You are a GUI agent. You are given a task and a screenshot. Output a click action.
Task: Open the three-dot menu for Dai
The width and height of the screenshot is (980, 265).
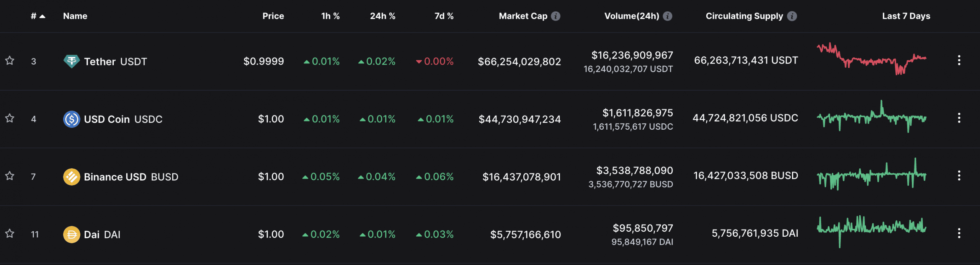(x=959, y=233)
